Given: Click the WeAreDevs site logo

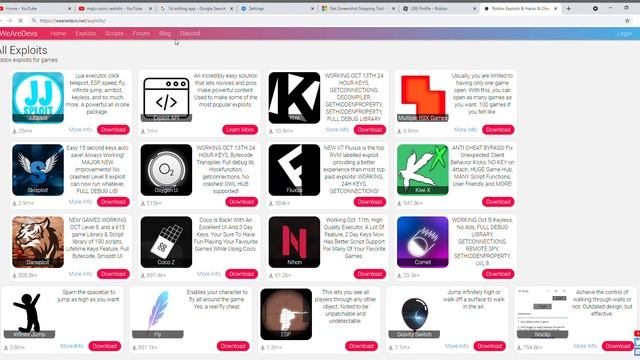Looking at the screenshot, I should [18, 33].
